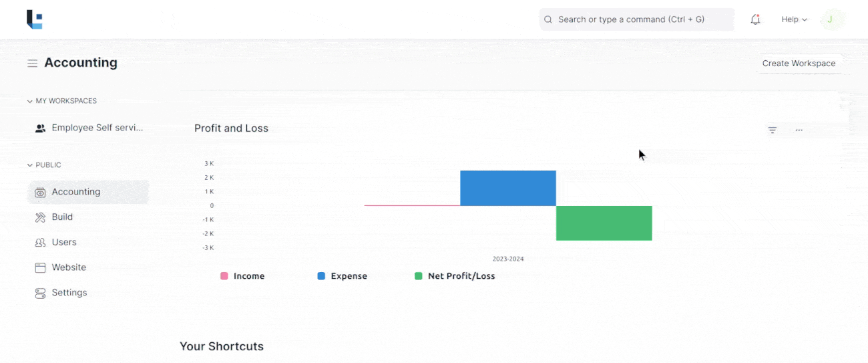Toggle the sidebar hamburger icon

click(x=32, y=64)
